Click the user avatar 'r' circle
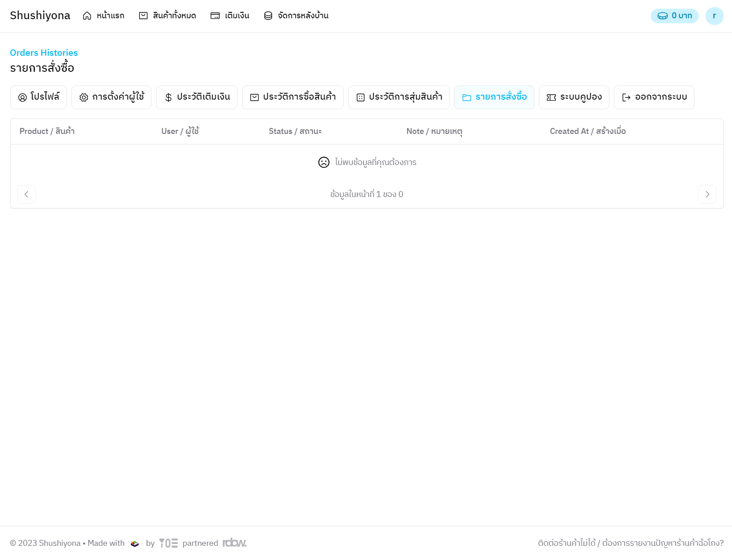 point(714,16)
